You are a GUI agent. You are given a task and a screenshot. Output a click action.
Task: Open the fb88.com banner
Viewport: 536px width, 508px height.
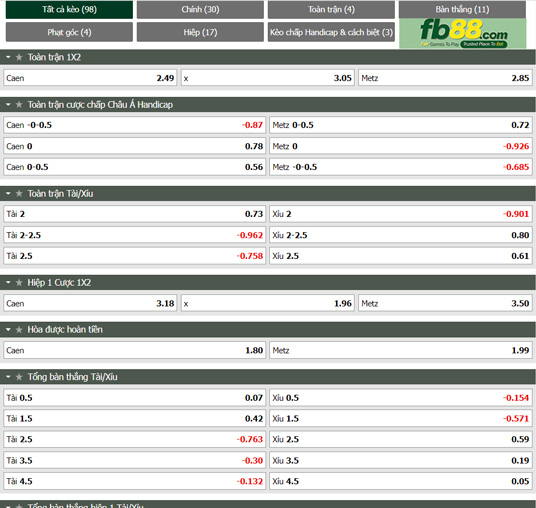pos(463,33)
